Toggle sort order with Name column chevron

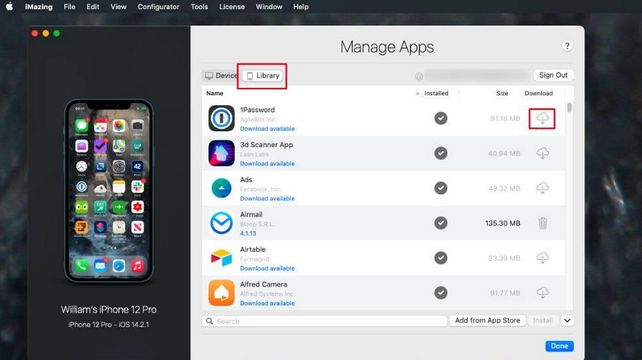417,94
